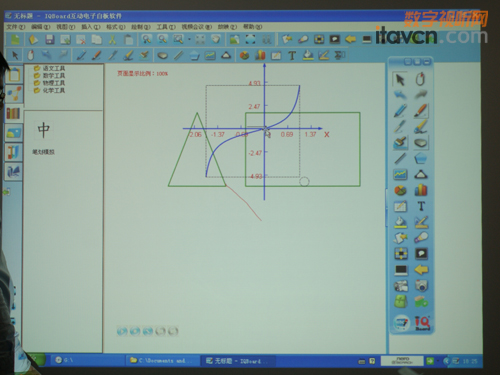Select the text T tool in floating palette
The image size is (500, 375).
pos(421,206)
